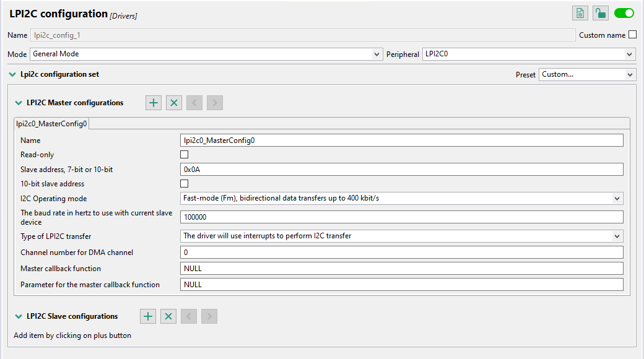Screen dimensions: 644x359
Task: Open the Peripheral LPI2C0 dropdown
Action: (x=529, y=54)
